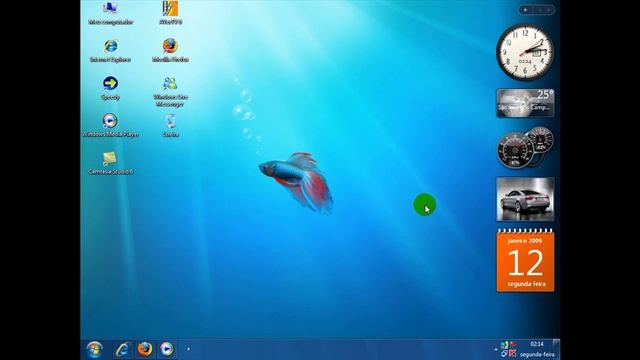
Task: Open the weather gadget showing 25°
Action: point(525,103)
